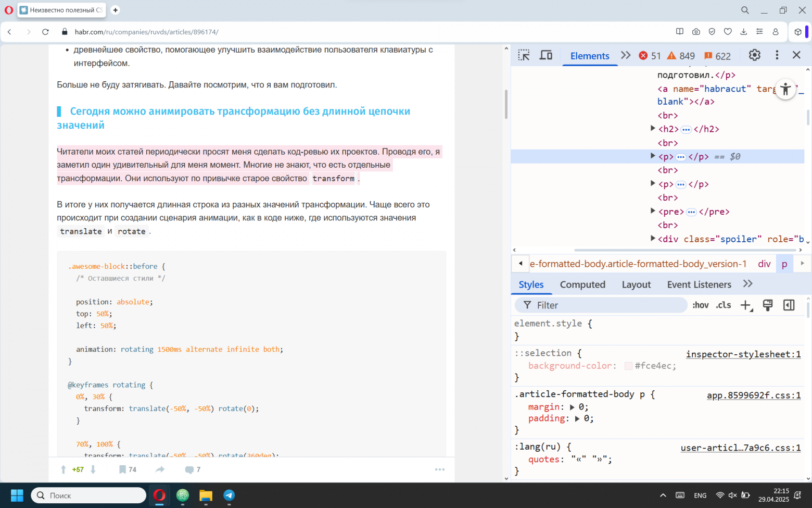Upvote the article with the up arrow
This screenshot has height=508, width=812.
(x=64, y=469)
